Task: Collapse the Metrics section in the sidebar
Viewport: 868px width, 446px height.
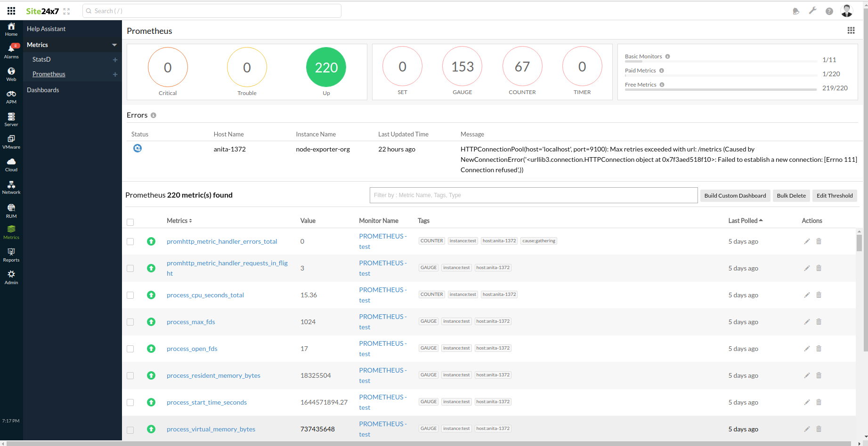Action: [114, 45]
